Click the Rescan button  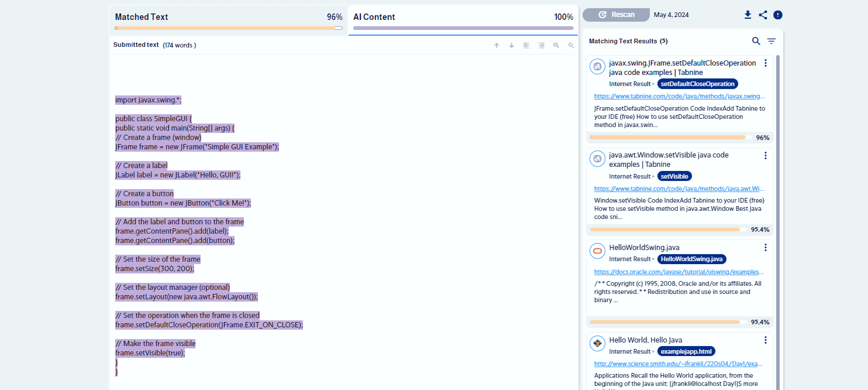[x=616, y=15]
